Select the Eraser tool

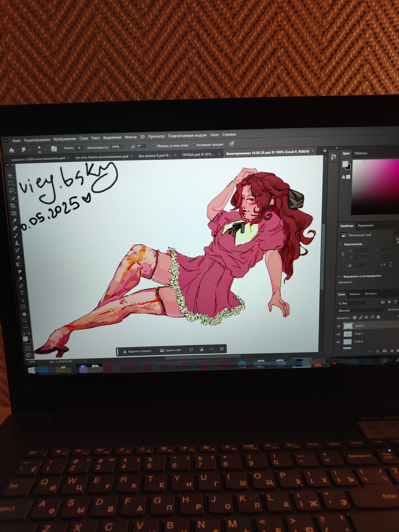point(18,257)
